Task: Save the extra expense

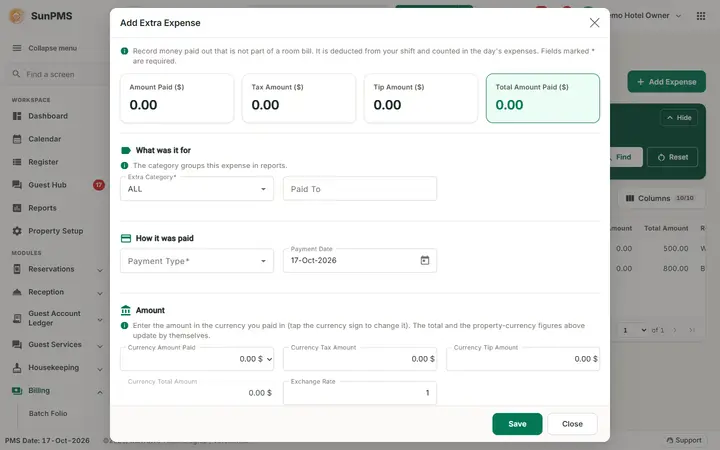Action: (x=517, y=424)
